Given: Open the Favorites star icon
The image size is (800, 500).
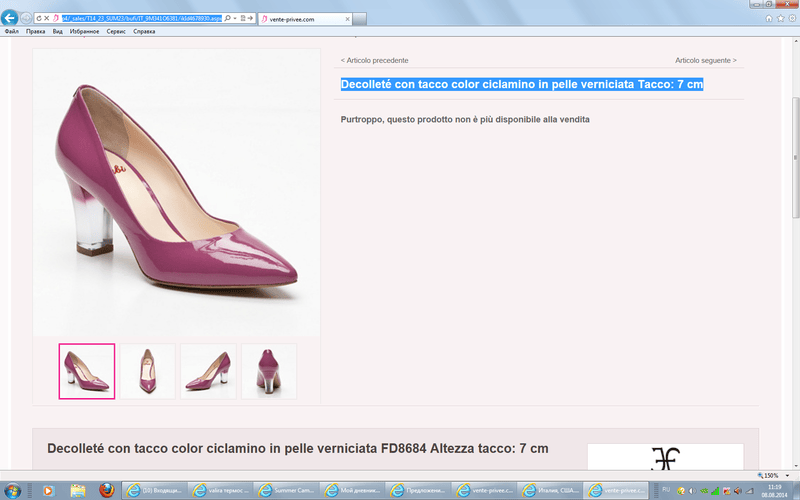Looking at the screenshot, I should (779, 18).
